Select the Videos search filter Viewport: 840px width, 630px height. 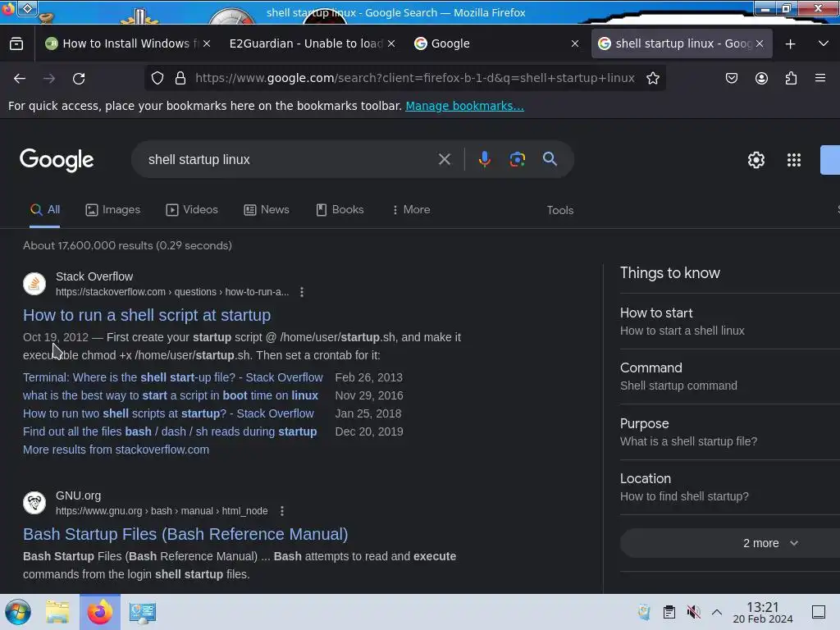(192, 209)
